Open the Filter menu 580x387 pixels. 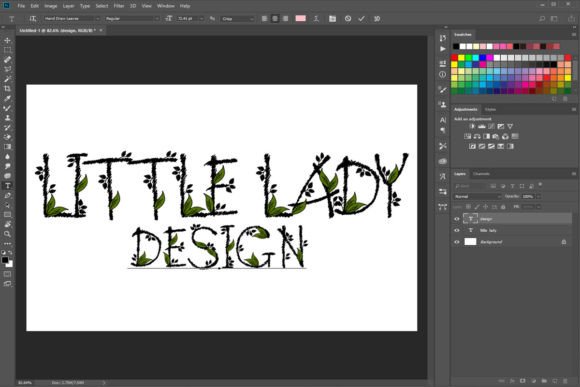pos(119,6)
